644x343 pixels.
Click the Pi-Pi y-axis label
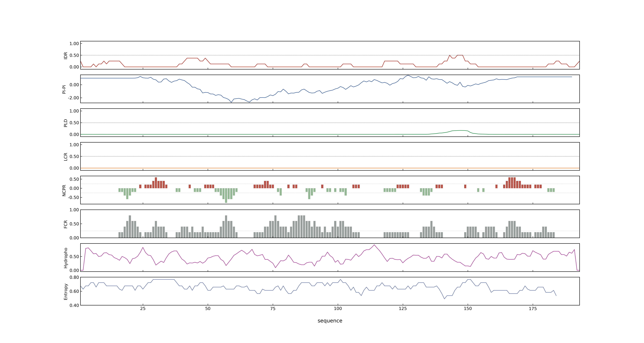click(x=64, y=89)
